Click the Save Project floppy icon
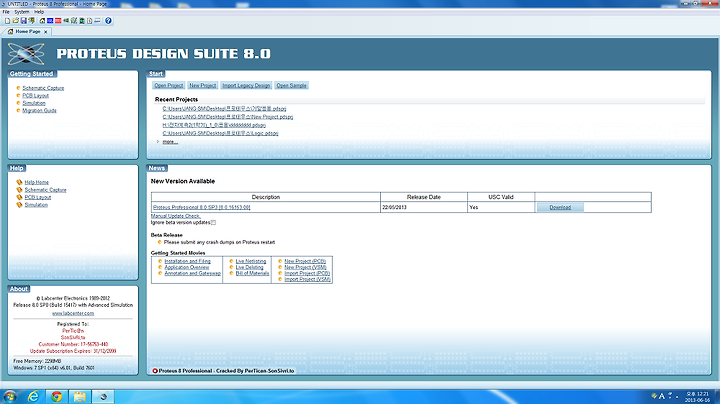The height and width of the screenshot is (404, 720). coord(24,21)
